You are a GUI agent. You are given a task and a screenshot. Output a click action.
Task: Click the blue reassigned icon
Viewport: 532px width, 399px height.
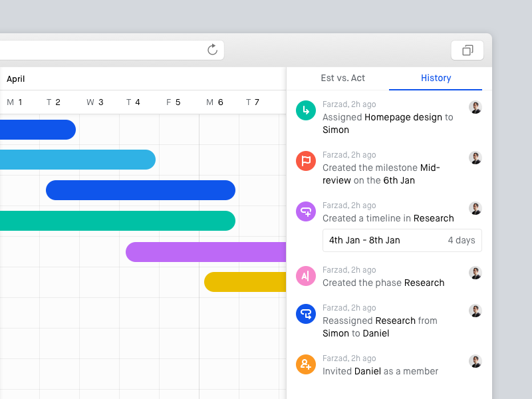click(x=306, y=314)
